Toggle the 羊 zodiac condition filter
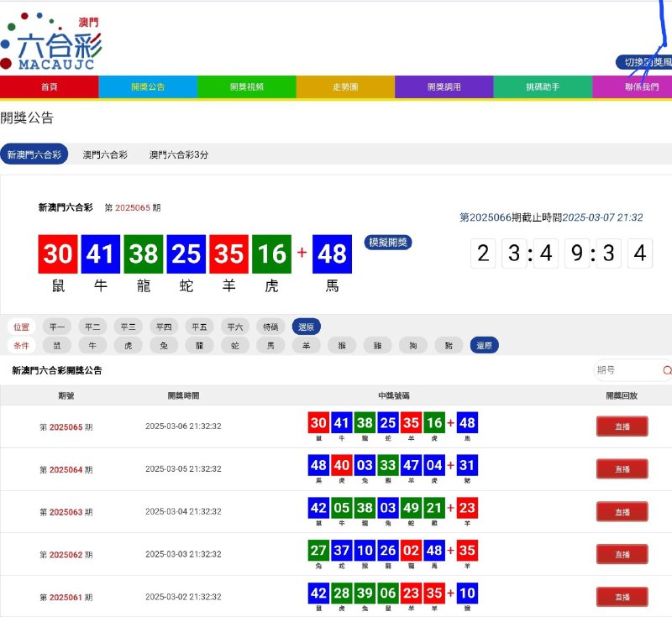The image size is (672, 617). point(306,346)
